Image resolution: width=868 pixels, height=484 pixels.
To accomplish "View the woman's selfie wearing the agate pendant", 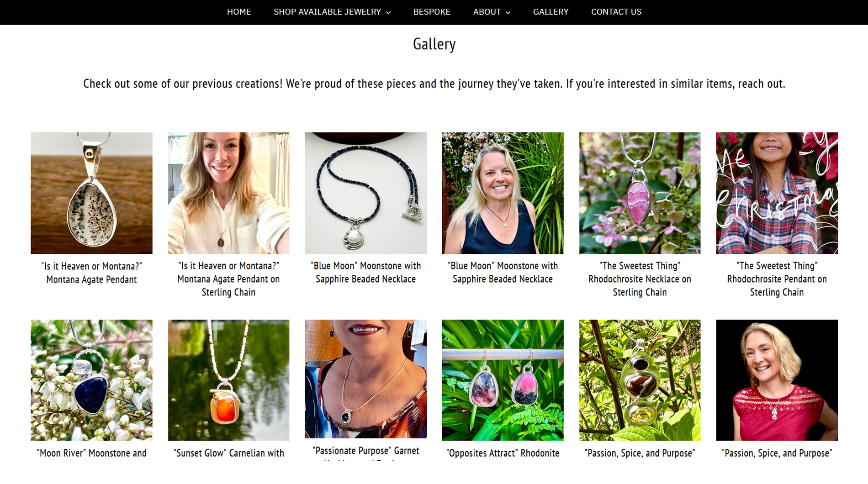I will [x=228, y=193].
